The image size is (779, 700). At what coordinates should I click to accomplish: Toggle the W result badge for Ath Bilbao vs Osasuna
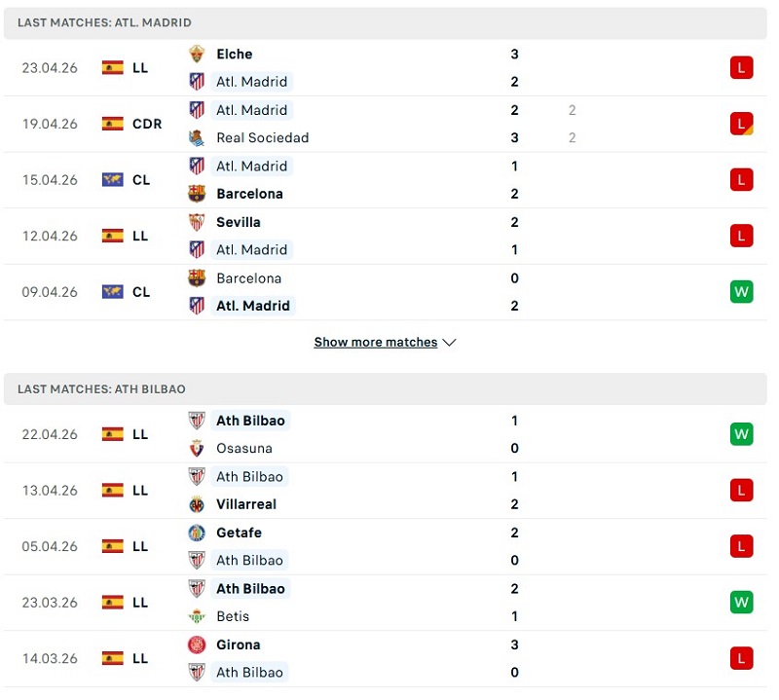tap(741, 434)
